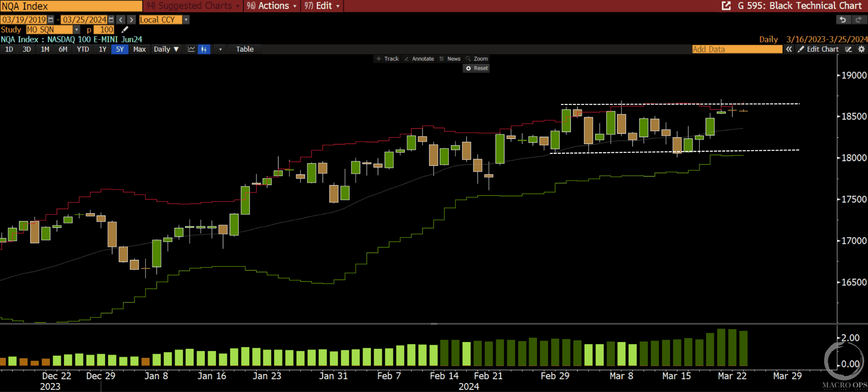Edit study parameters with pencil icon
Viewport: 868px width, 392px height.
pos(125,30)
